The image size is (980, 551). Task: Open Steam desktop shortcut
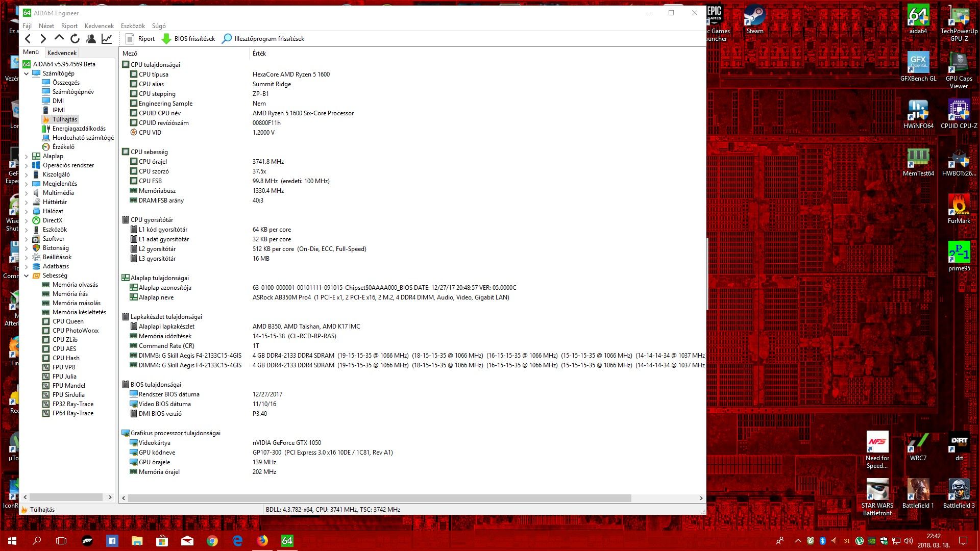[754, 20]
